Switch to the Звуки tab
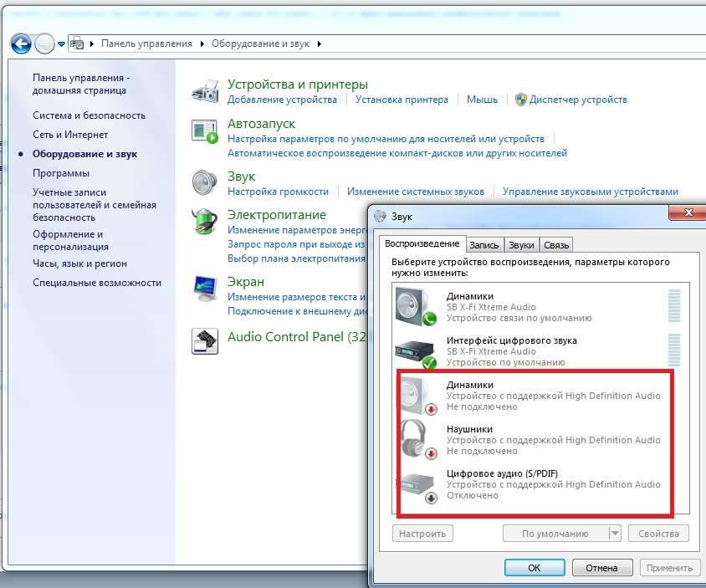This screenshot has width=706, height=588. click(521, 245)
